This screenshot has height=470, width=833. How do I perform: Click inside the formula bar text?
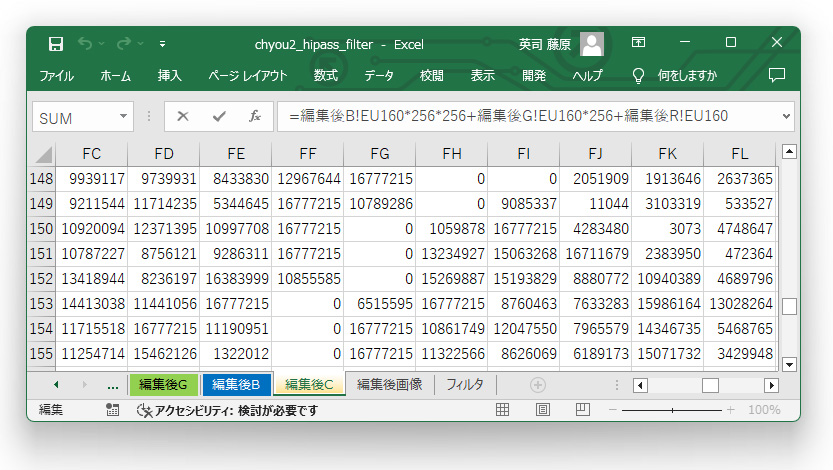tap(508, 116)
